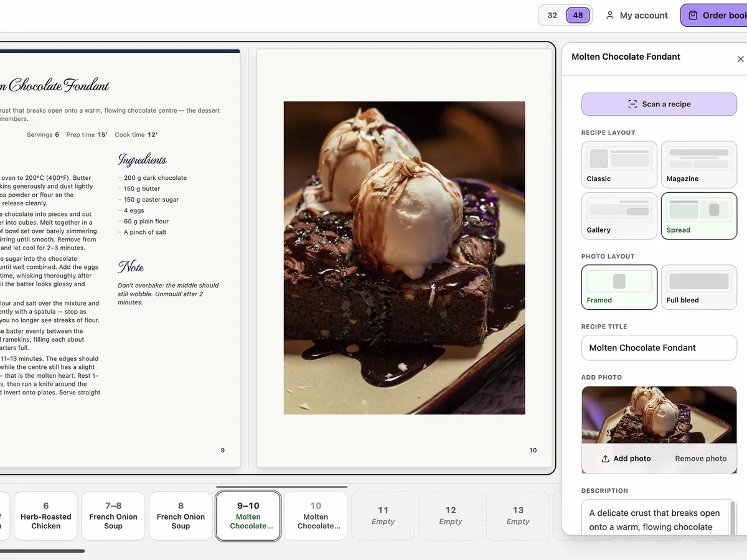Click the horizontal scrollbar under page strip
Screen dimensions: 747x560
[x=42, y=551]
